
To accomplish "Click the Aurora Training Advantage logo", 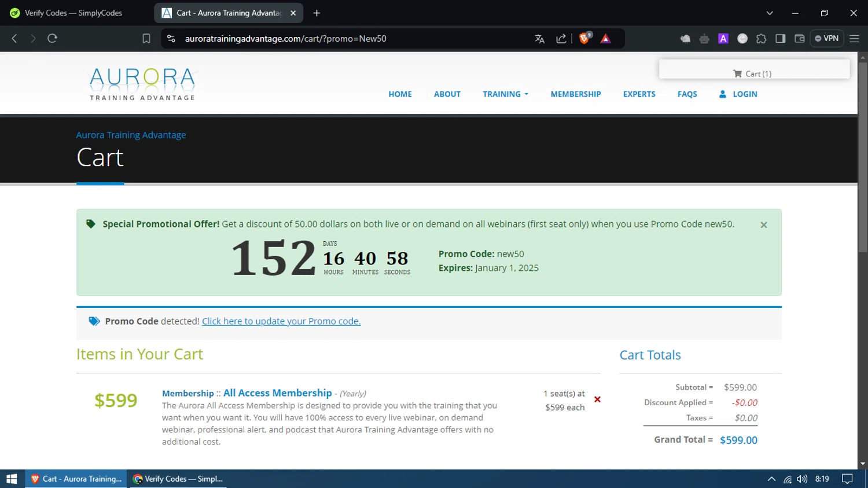I will point(143,85).
